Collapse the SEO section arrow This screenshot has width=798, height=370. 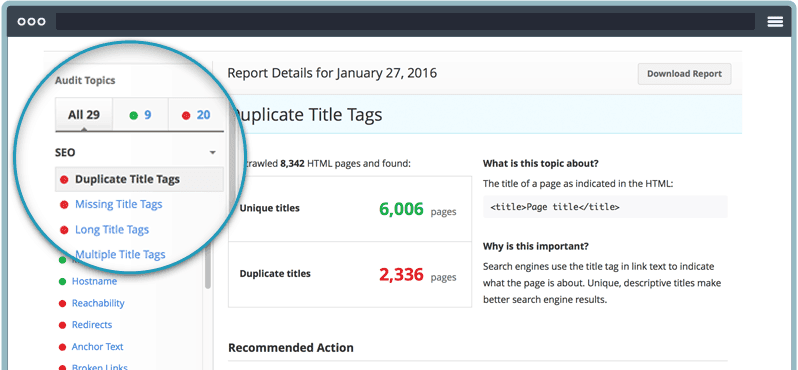coord(213,153)
